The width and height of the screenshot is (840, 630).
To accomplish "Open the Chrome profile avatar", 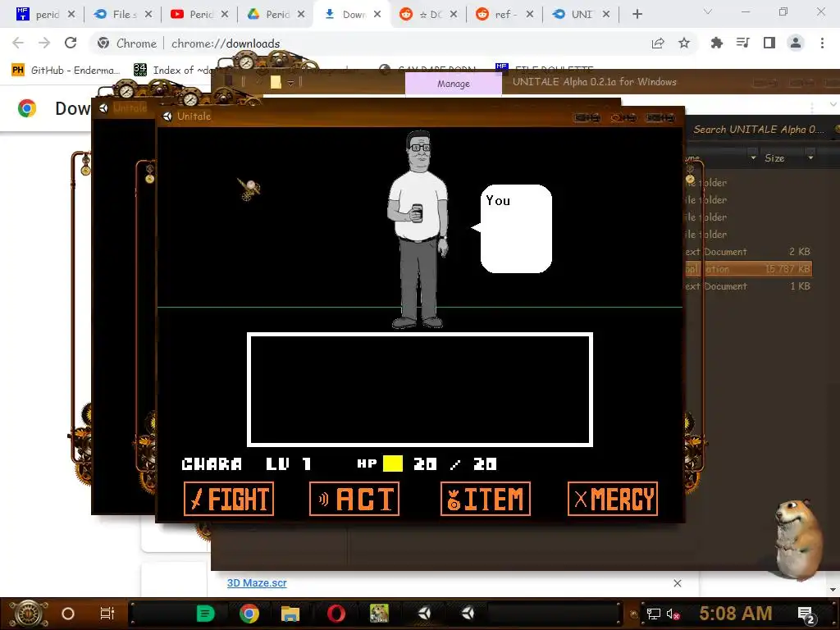I will [x=796, y=43].
